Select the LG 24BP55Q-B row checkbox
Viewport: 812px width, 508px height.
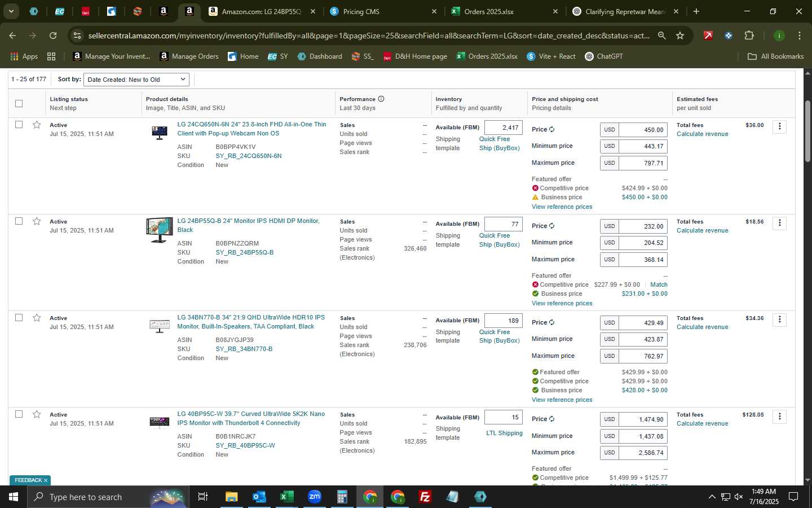pyautogui.click(x=19, y=221)
